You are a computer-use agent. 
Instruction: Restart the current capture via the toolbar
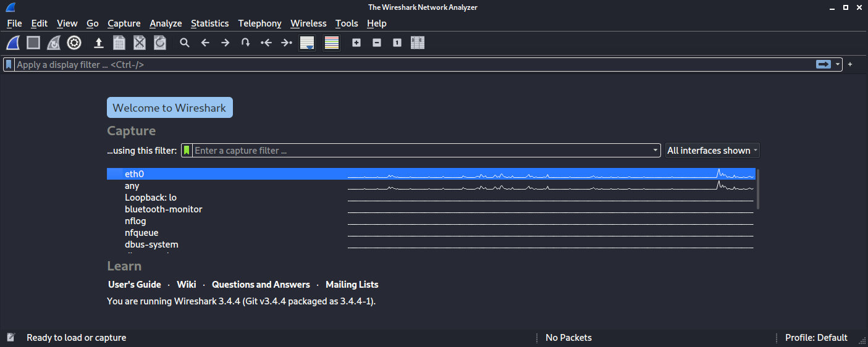[x=54, y=43]
